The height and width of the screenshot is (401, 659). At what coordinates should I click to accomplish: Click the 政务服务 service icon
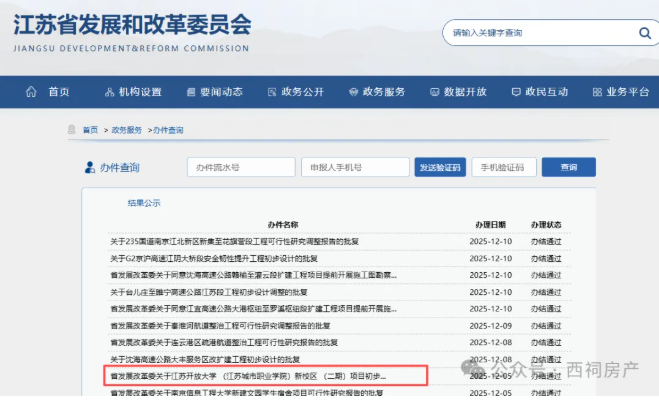click(x=351, y=92)
